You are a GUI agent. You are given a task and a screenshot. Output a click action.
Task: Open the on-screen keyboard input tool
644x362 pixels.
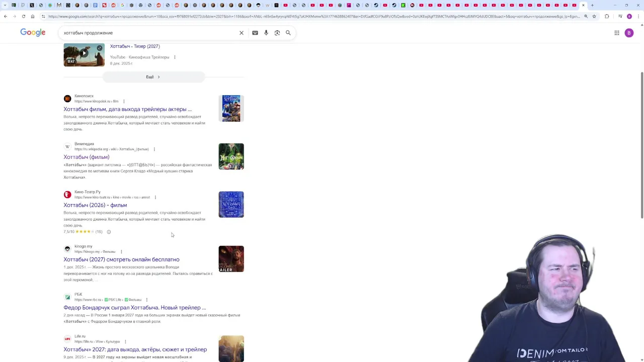click(255, 33)
